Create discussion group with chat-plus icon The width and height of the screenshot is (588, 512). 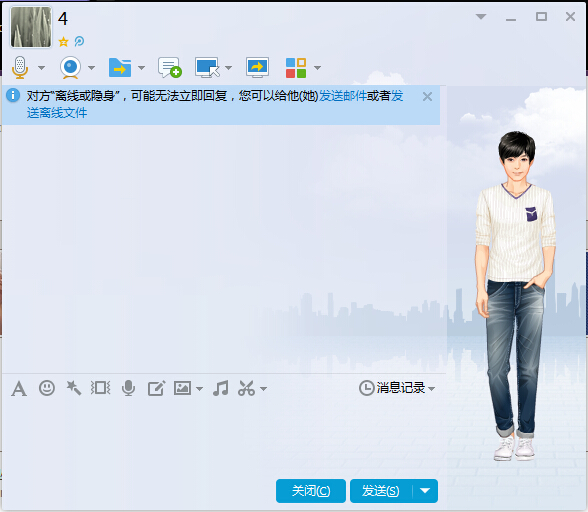[170, 68]
